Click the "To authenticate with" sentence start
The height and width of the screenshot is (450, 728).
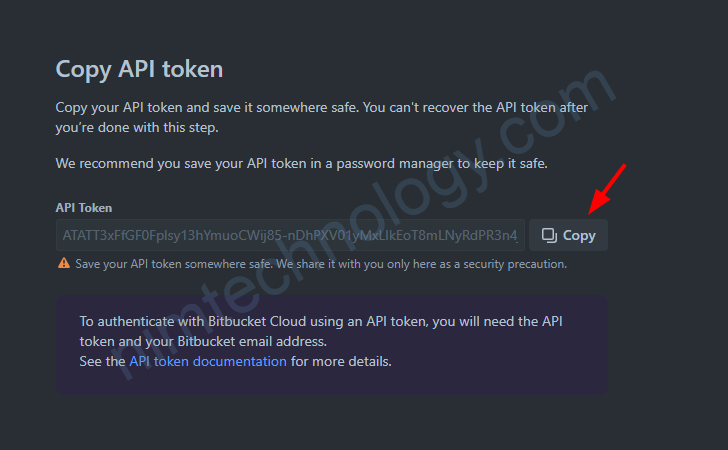click(x=130, y=321)
